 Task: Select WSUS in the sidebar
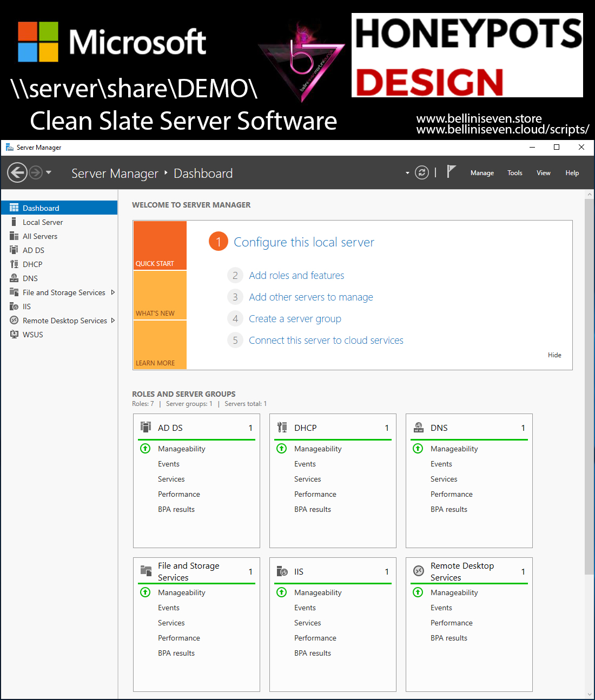[x=32, y=335]
